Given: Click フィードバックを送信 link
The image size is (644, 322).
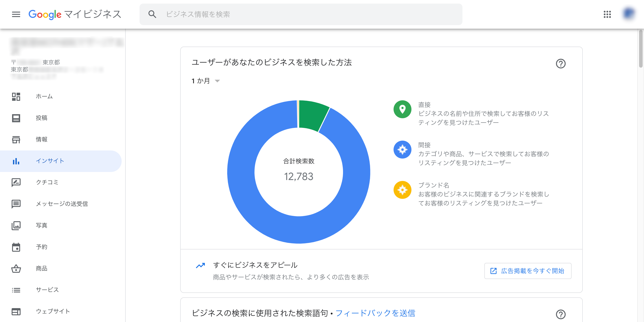Looking at the screenshot, I should pos(375,313).
